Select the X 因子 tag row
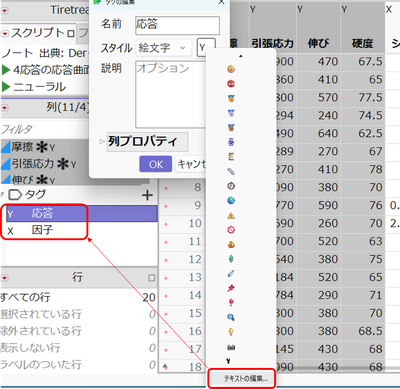Screen dimensions: 400x389 pyautogui.click(x=82, y=230)
